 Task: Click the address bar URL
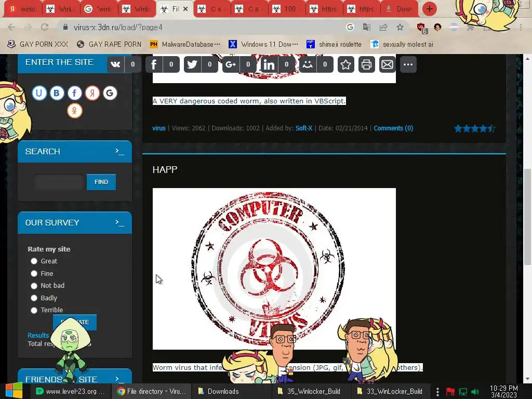118,27
